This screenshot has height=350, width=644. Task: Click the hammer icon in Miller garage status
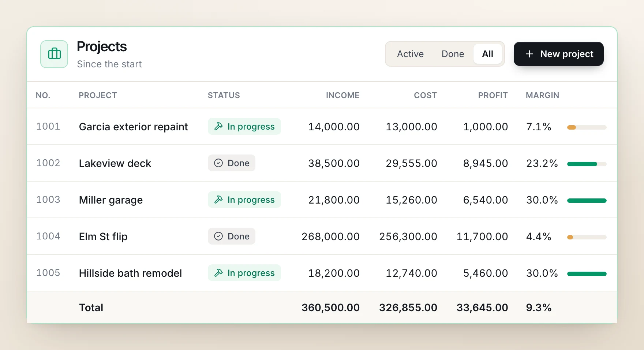[x=218, y=200]
